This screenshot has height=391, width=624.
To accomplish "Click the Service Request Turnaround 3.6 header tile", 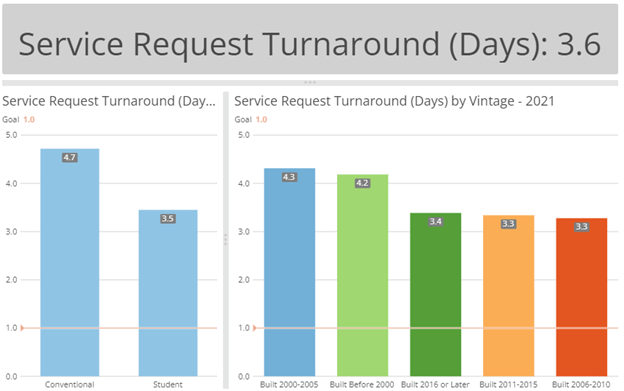I will pos(310,39).
